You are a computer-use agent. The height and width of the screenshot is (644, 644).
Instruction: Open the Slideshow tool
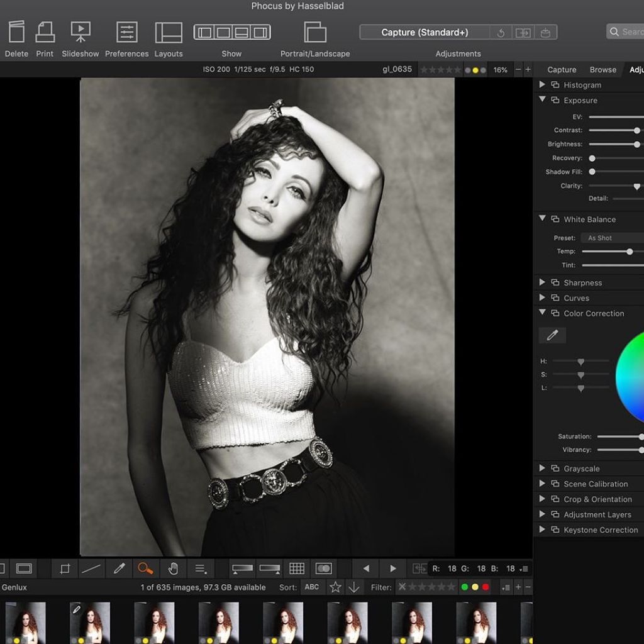pyautogui.click(x=80, y=33)
